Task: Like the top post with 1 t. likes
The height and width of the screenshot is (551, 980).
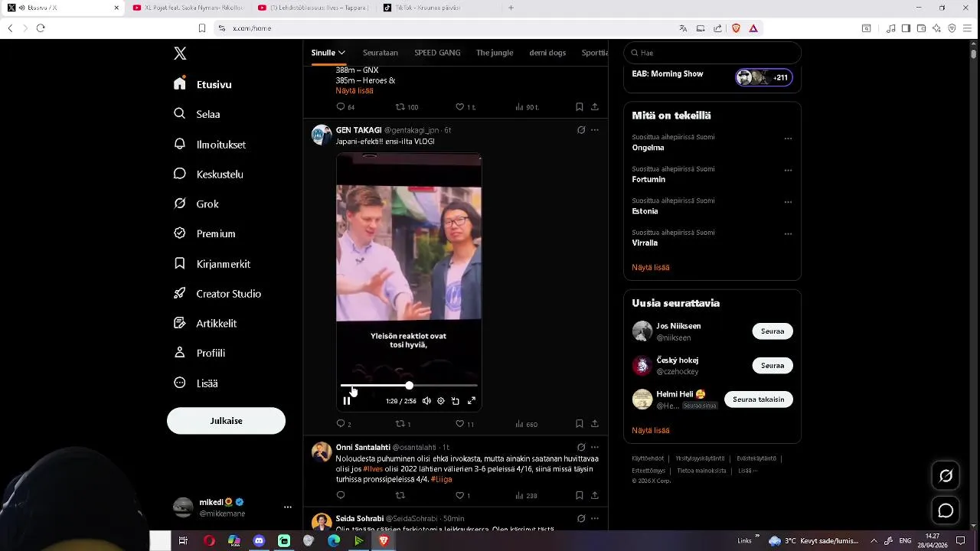Action: point(465,107)
